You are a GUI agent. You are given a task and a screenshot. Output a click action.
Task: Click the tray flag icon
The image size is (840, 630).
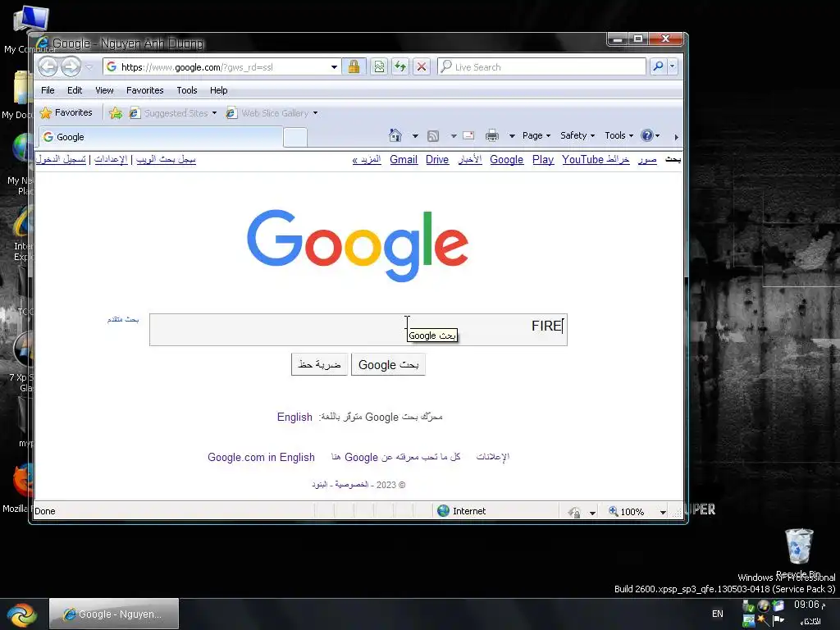778,620
